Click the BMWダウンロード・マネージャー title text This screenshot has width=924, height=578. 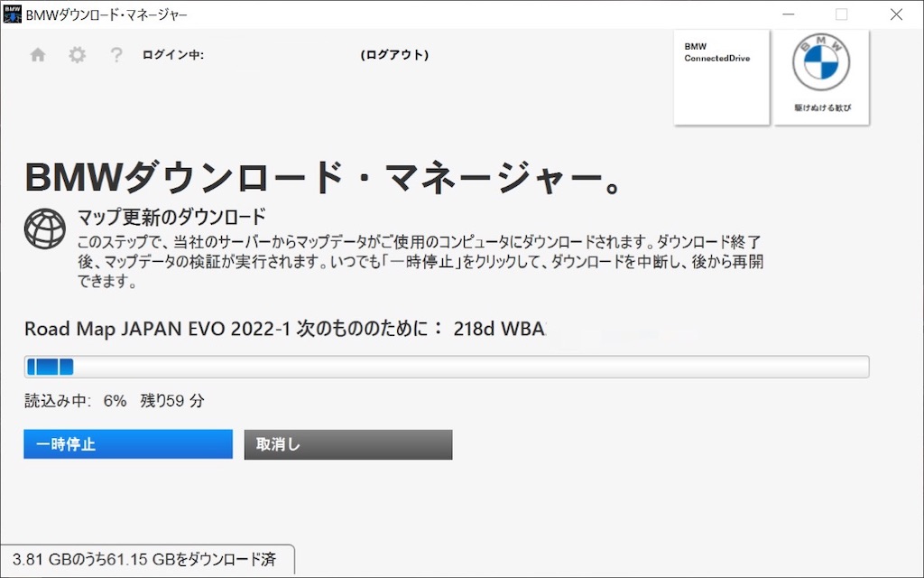tap(106, 14)
